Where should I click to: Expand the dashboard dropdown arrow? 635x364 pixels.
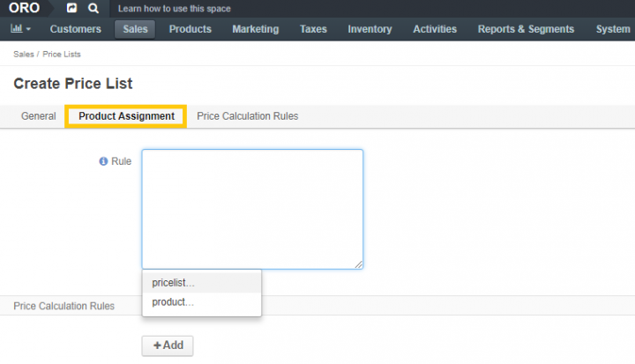(28, 29)
